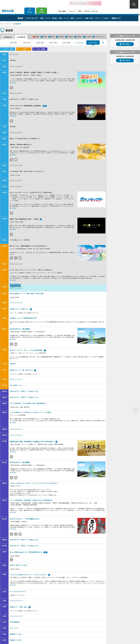Viewport: 140px width, 644px height.
Task: Open website globe icon for 比叡の光
Action: [11, 160]
